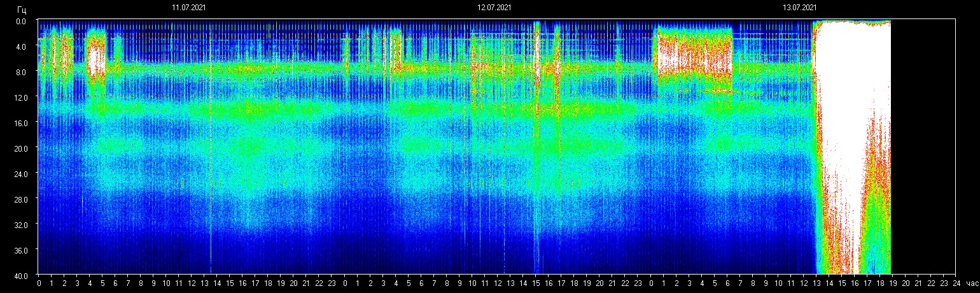Pick the date label 13.07.2021

(x=800, y=8)
